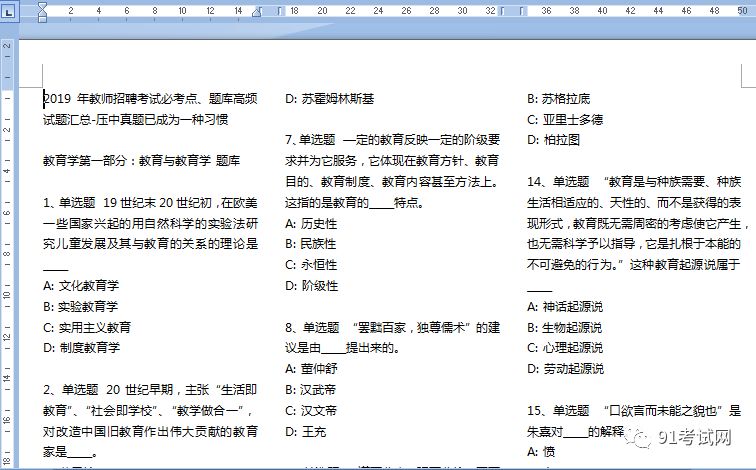The image size is (756, 470).
Task: Click the line '议是由____提出来的。'
Action: click(342, 348)
